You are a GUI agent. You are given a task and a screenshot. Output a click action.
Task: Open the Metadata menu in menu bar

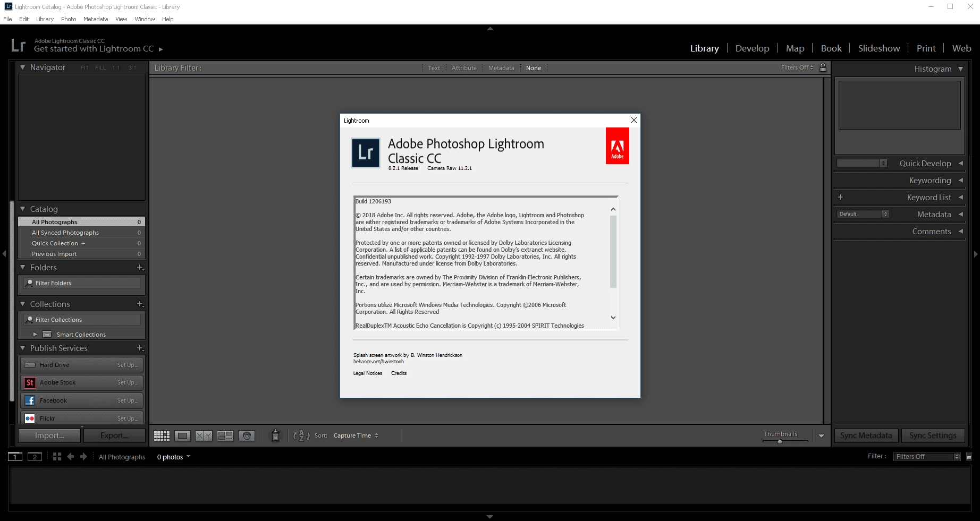point(96,19)
